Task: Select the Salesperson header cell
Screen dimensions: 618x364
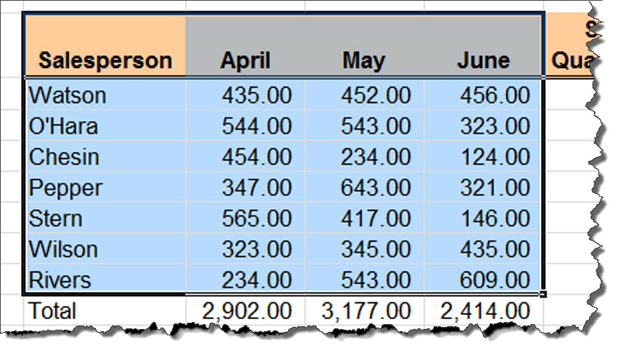Action: pyautogui.click(x=105, y=45)
